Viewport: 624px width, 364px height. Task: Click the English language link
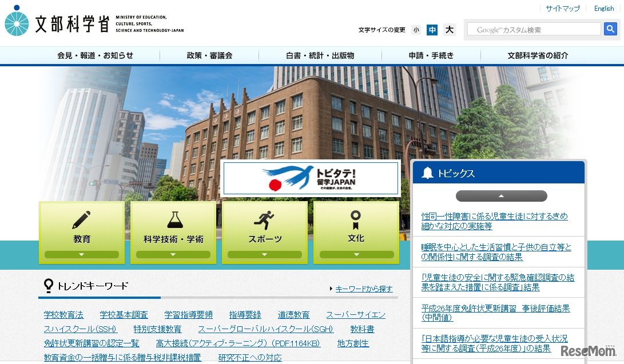603,8
